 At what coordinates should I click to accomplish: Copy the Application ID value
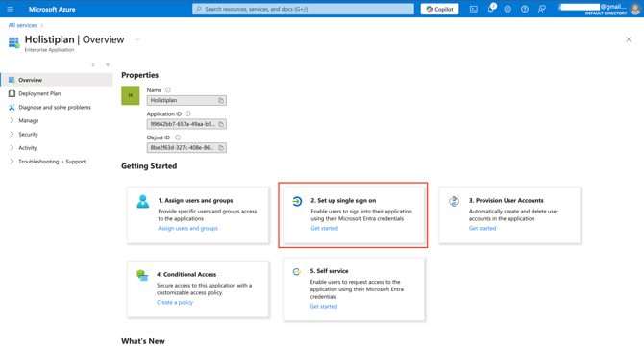pos(221,124)
